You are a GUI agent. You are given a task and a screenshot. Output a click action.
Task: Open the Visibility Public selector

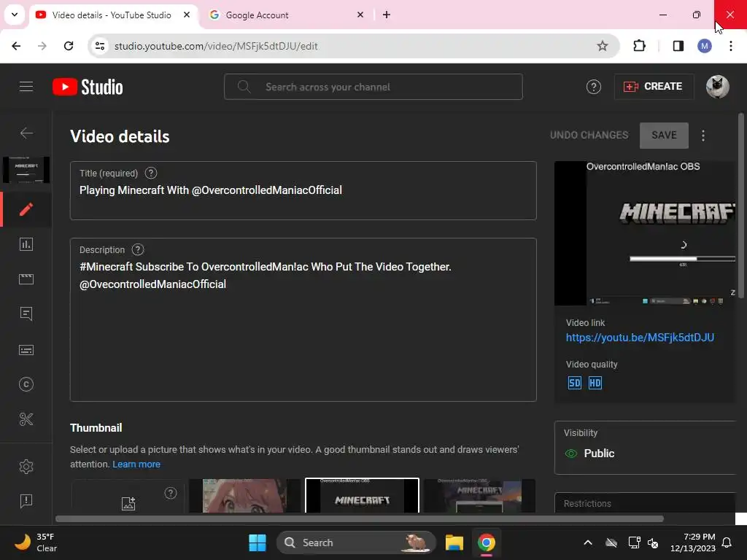coord(646,448)
